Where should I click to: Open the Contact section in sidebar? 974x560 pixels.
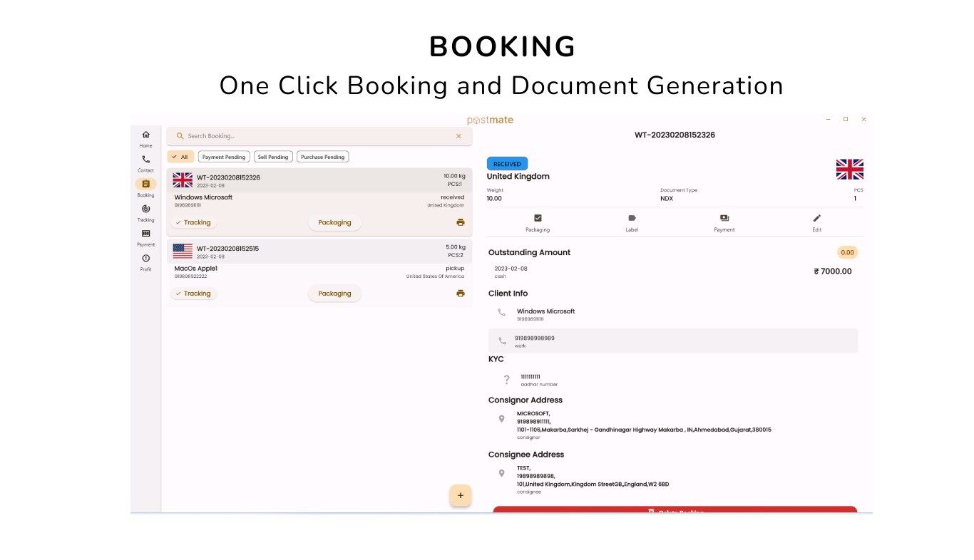coord(145,163)
